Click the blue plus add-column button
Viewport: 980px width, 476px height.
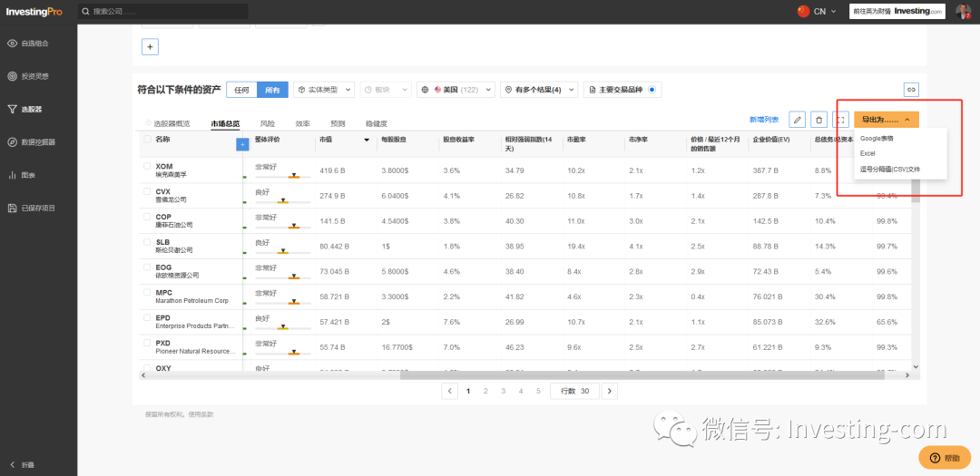(x=242, y=144)
